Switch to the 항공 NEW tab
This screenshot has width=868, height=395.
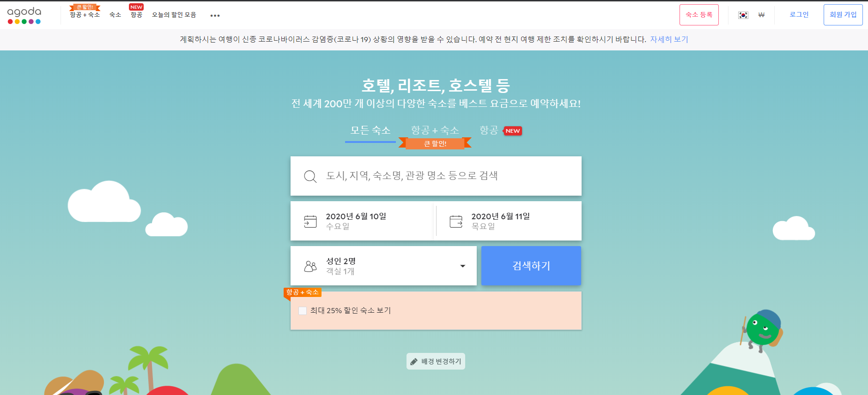point(500,130)
